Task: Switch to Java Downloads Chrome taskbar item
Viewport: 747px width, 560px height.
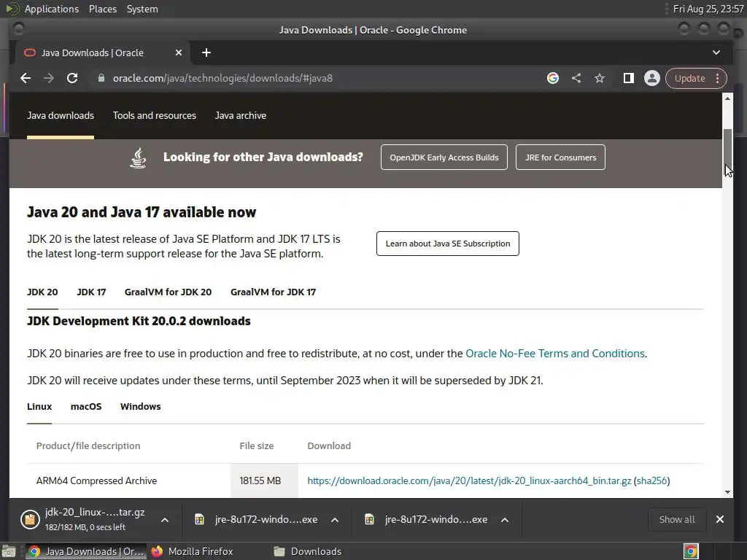Action: 86,551
